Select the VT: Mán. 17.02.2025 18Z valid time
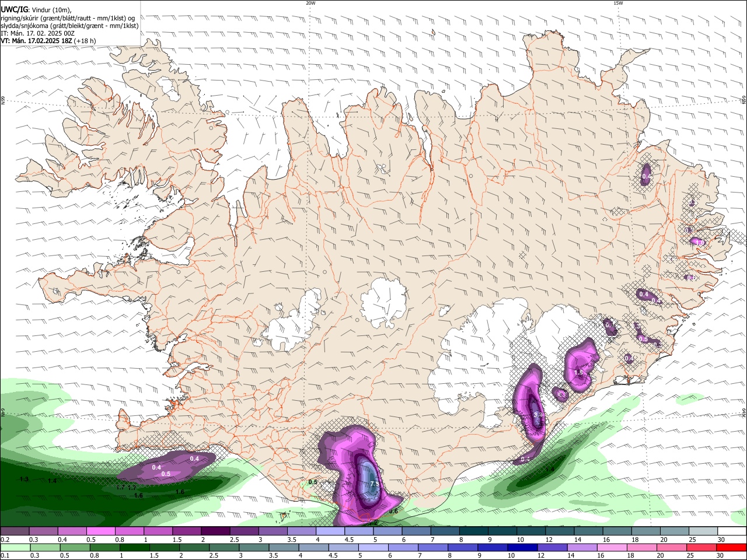This screenshot has height=560, width=747. (x=36, y=41)
